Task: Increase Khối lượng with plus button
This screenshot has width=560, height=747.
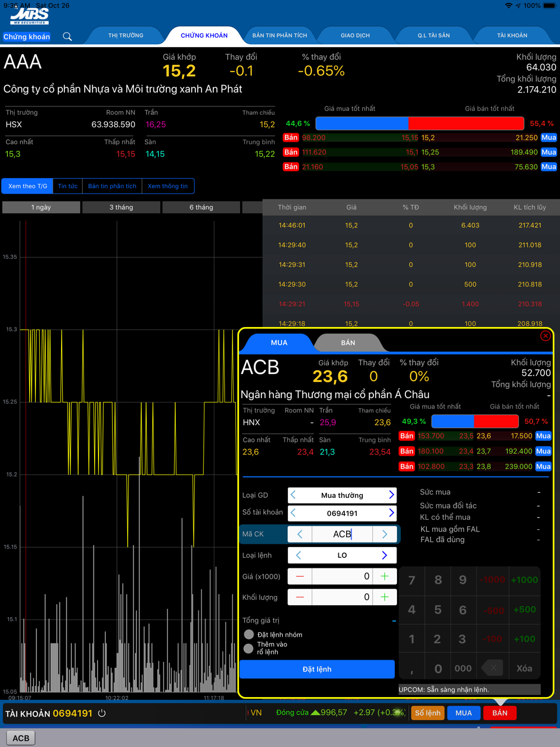Action: [x=385, y=597]
